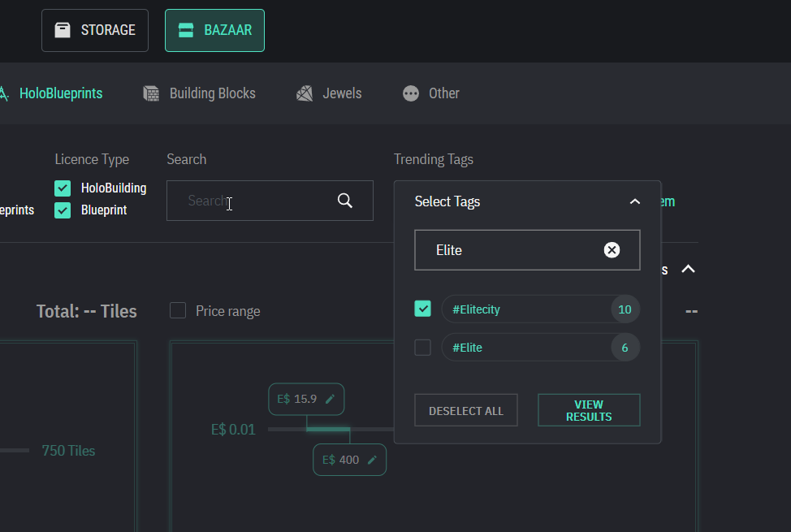Click the Other ellipsis icon
The image size is (791, 532).
point(411,93)
